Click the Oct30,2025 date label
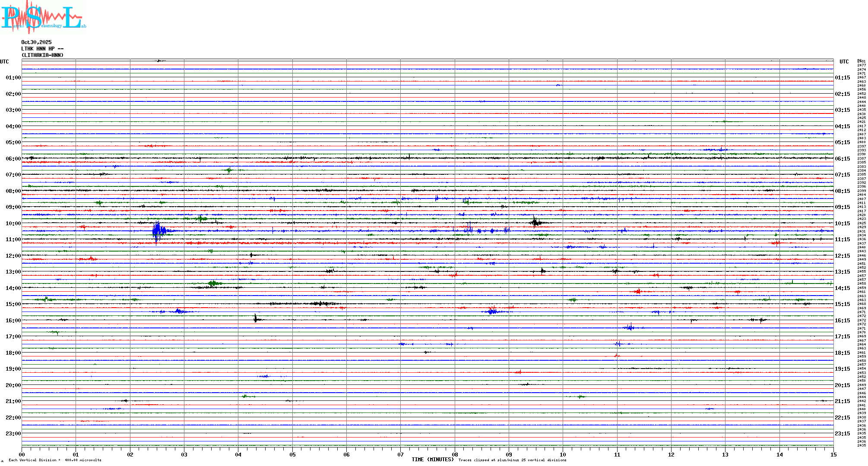This screenshot has width=868, height=466. point(36,42)
